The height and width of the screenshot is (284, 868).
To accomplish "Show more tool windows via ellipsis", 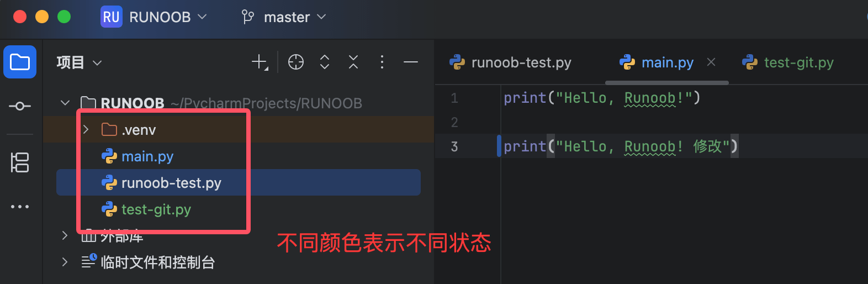I will (x=20, y=207).
